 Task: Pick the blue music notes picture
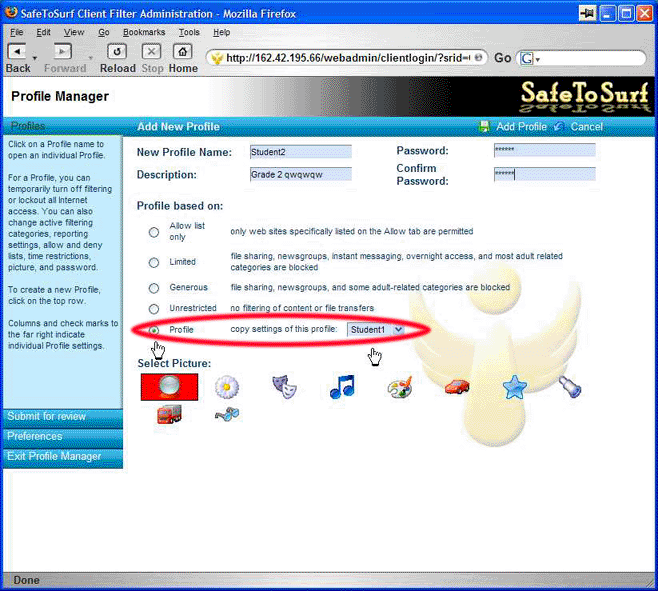click(342, 387)
